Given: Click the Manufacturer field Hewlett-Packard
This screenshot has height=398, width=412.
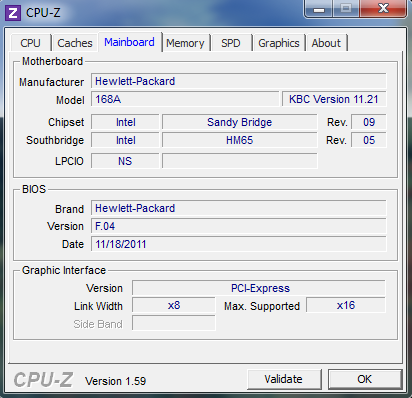Looking at the screenshot, I should (239, 81).
